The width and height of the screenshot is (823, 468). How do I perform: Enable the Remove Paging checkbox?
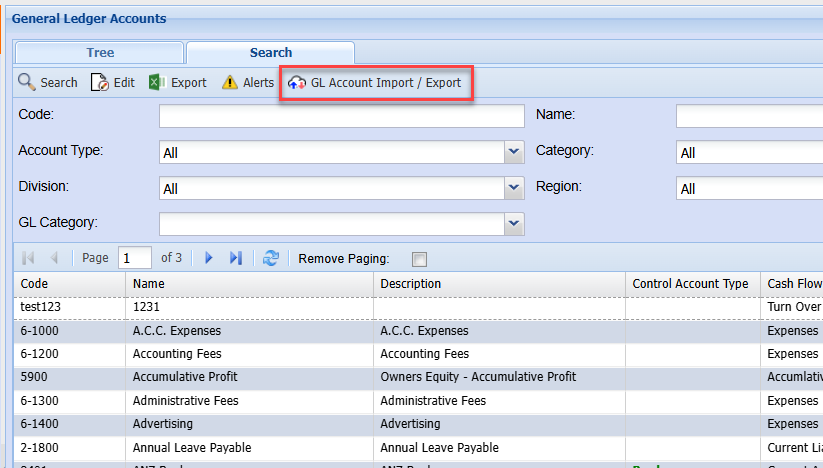point(419,259)
